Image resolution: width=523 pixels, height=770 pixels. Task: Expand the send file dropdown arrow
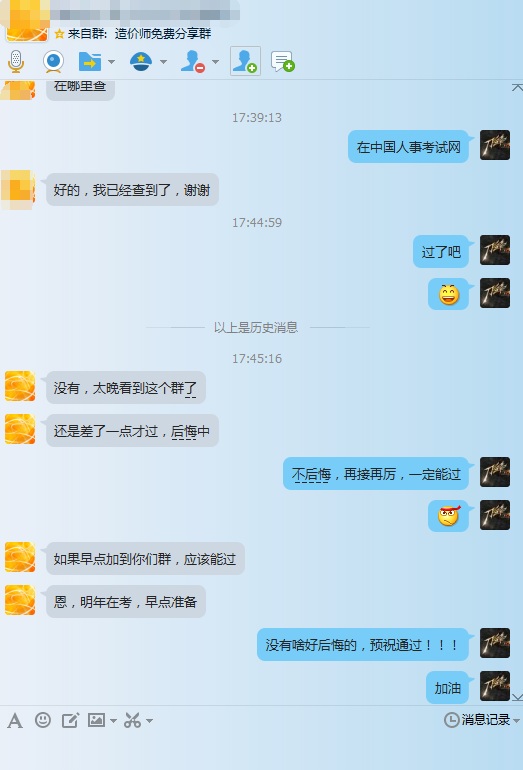point(111,62)
